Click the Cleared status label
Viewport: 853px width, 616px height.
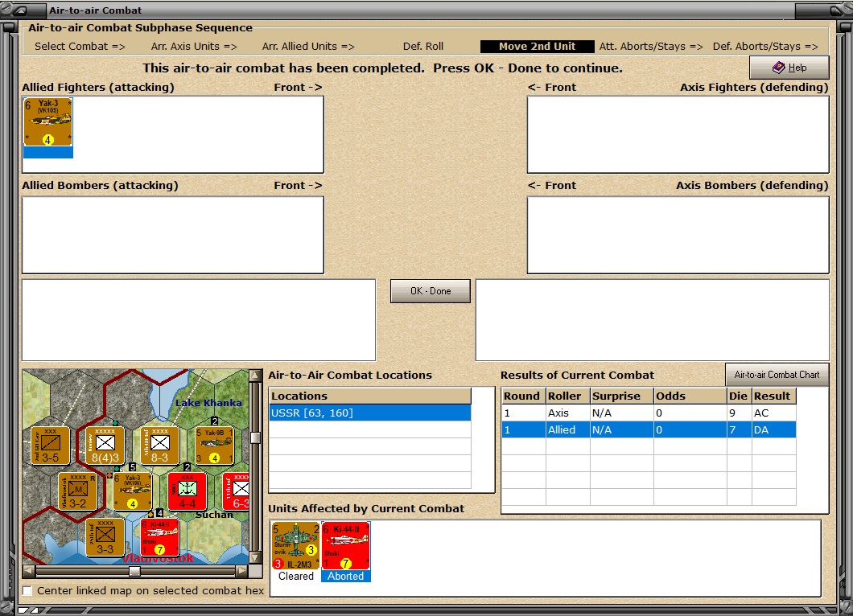296,577
